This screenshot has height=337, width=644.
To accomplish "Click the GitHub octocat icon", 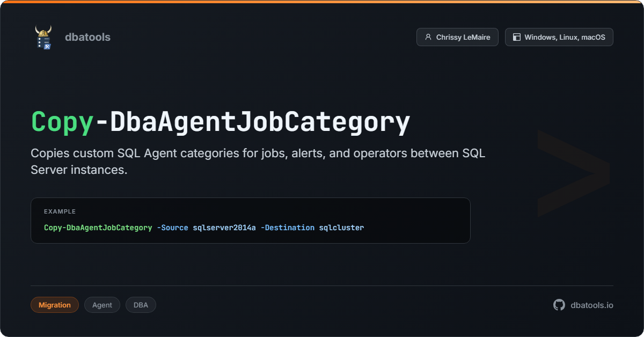I will pos(559,305).
